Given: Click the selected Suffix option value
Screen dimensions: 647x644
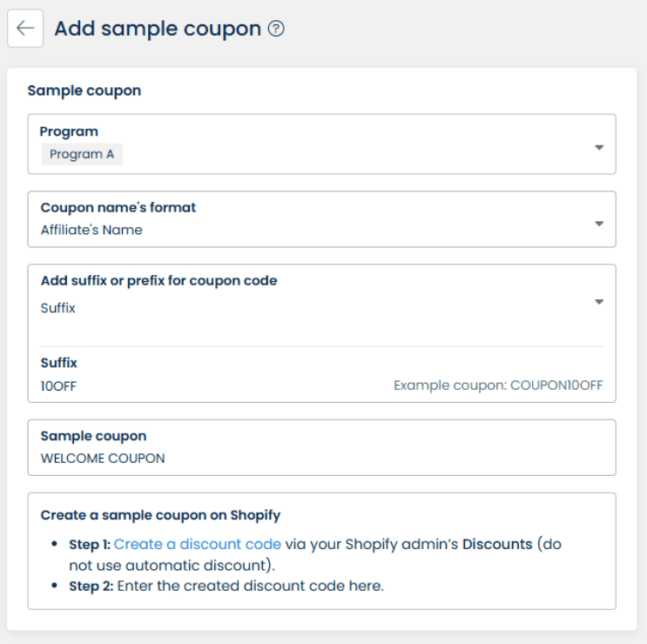Looking at the screenshot, I should [x=58, y=308].
